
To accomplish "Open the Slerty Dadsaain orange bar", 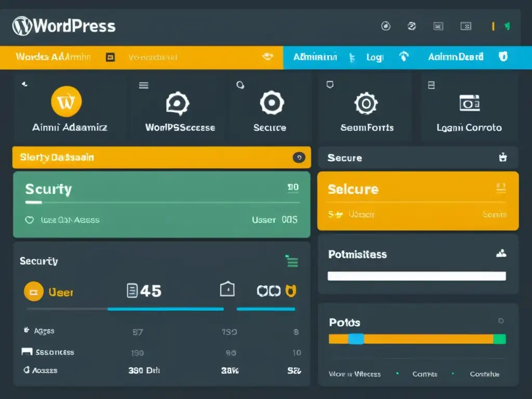I will tap(162, 157).
